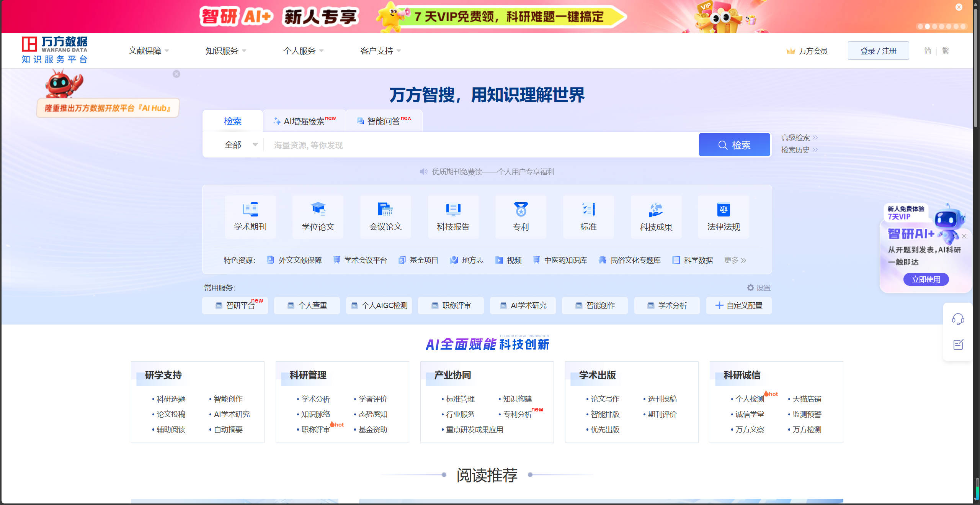980x505 pixels.
Task: Open 学术分析 service shortcut button
Action: (x=667, y=305)
